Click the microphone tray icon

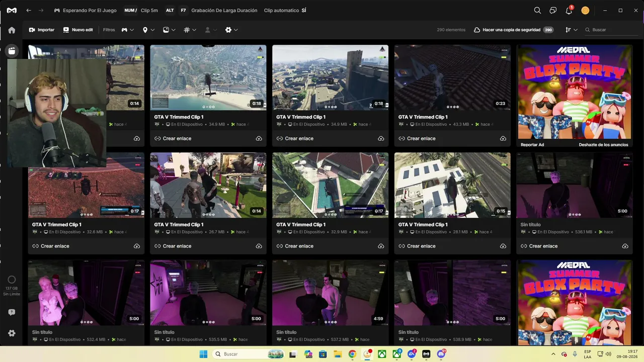[575, 354]
